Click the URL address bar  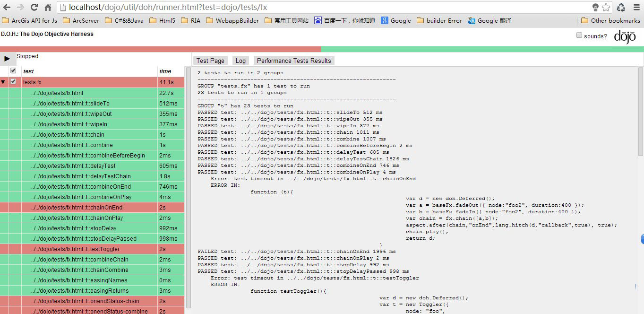321,7
